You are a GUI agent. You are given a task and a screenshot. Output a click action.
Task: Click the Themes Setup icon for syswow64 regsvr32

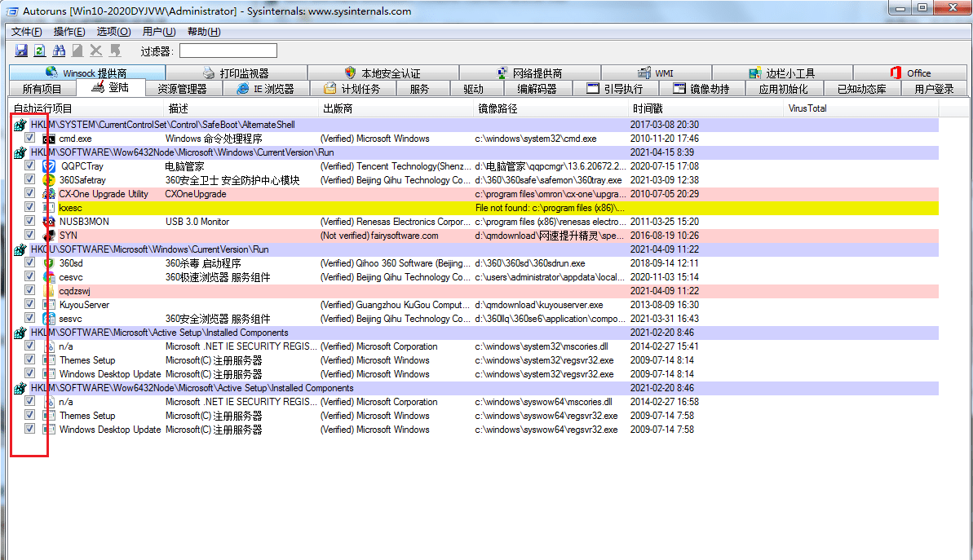[x=49, y=416]
